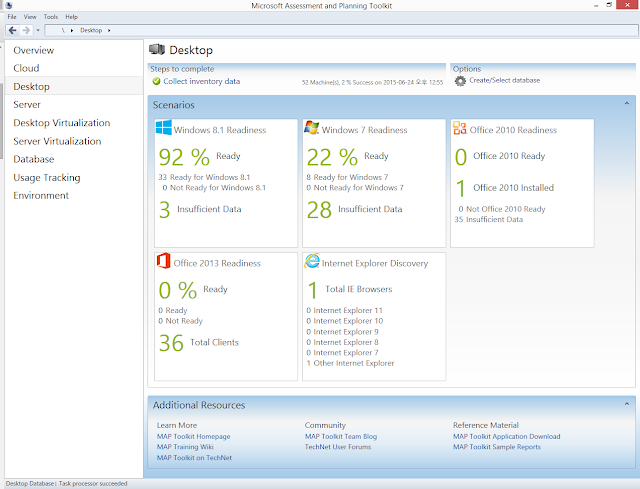Collapse the Scenarios section
This screenshot has height=489, width=640.
[x=627, y=104]
